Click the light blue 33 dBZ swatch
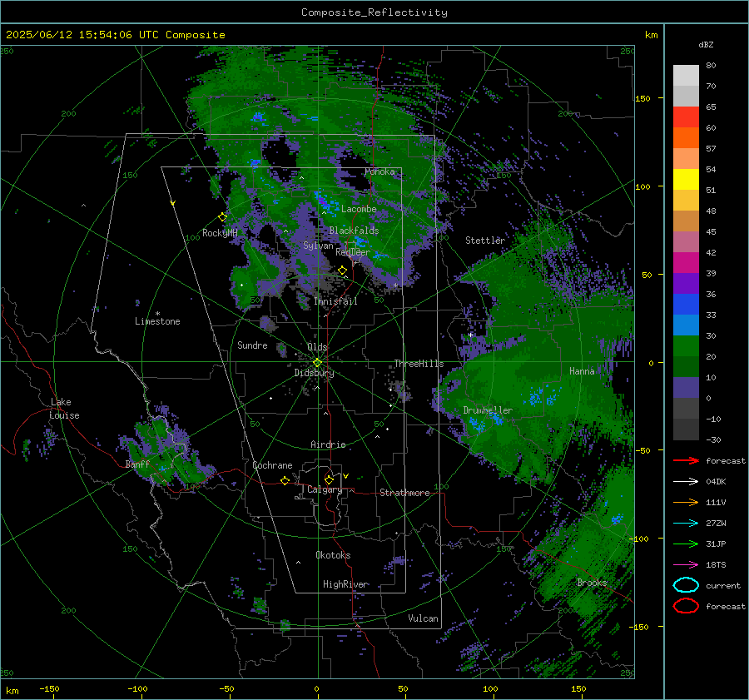749x700 pixels. click(686, 325)
